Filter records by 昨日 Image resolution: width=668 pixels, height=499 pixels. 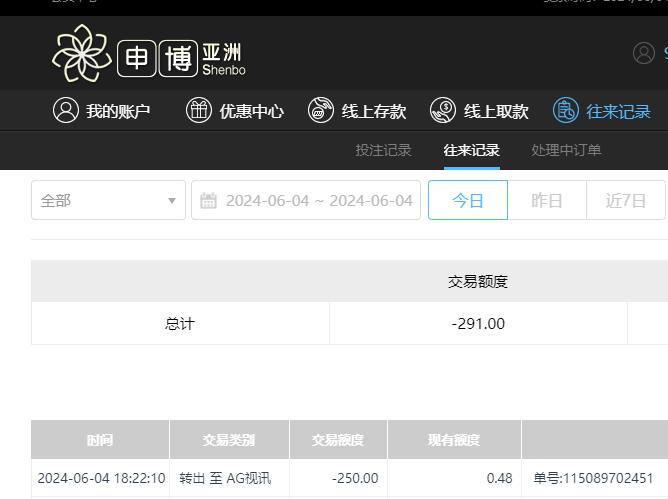click(547, 200)
